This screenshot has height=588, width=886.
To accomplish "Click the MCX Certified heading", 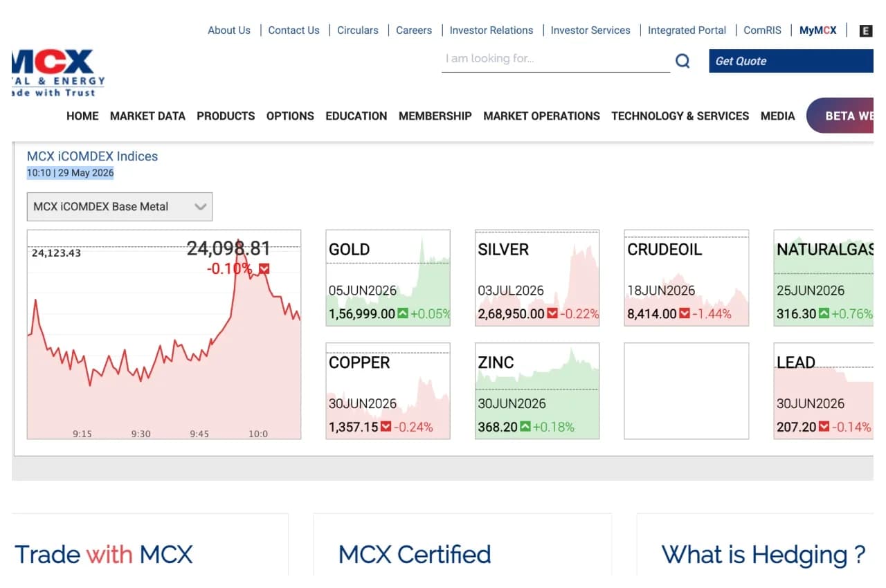I will (x=415, y=555).
